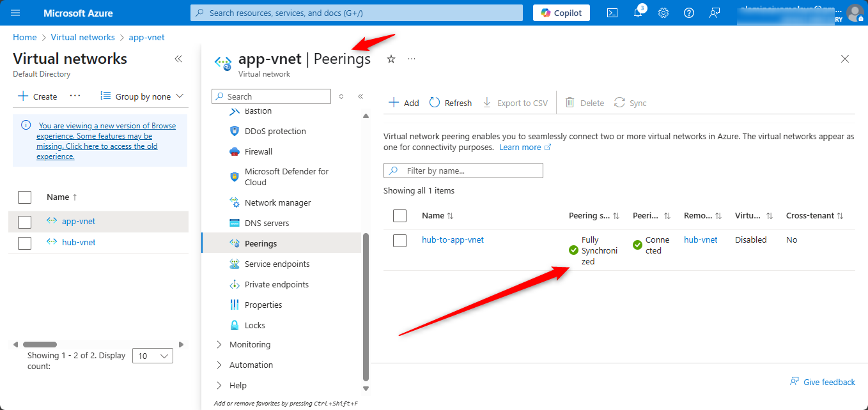Collapse the Virtual networks list panel
This screenshot has height=410, width=868.
click(178, 59)
